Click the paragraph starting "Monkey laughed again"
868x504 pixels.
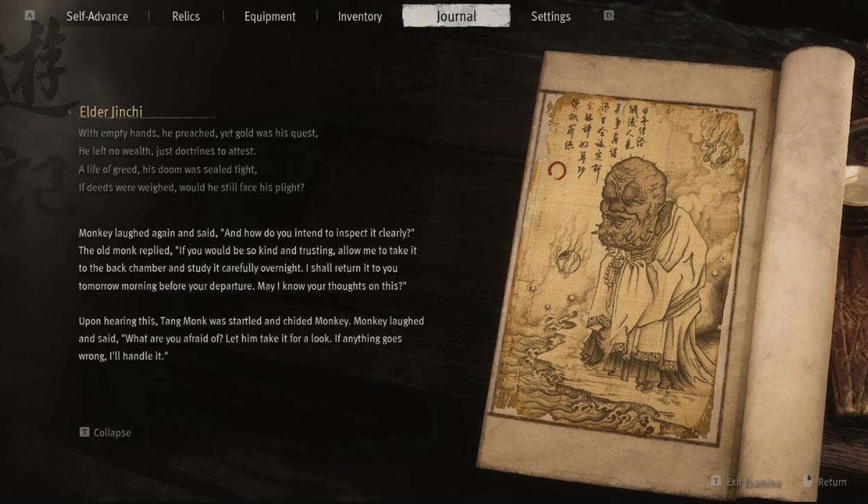[x=248, y=259]
